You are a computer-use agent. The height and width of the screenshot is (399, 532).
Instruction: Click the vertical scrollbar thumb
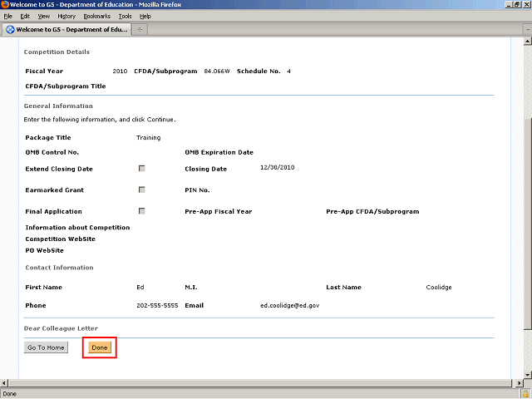pyautogui.click(x=527, y=224)
